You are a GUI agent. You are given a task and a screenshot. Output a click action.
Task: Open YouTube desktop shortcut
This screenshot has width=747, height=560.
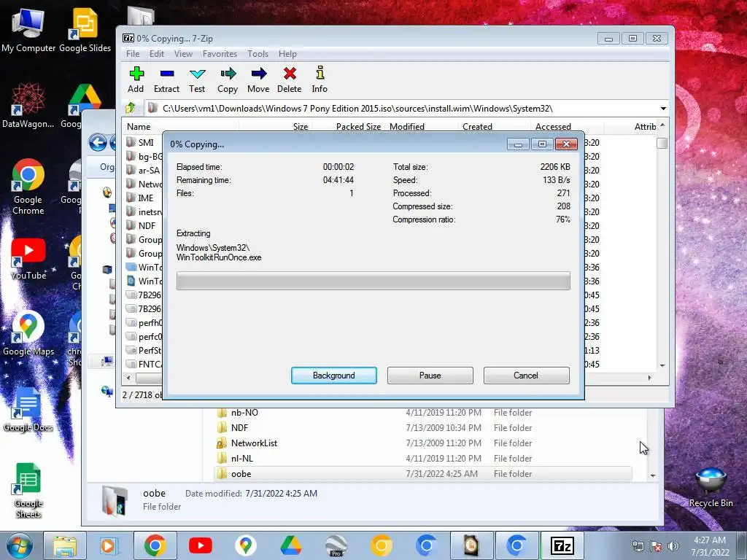(28, 259)
